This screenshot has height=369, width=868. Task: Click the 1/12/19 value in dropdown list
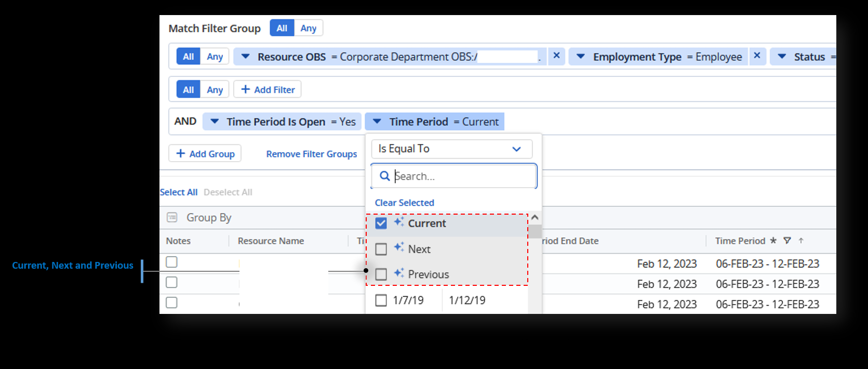[467, 300]
